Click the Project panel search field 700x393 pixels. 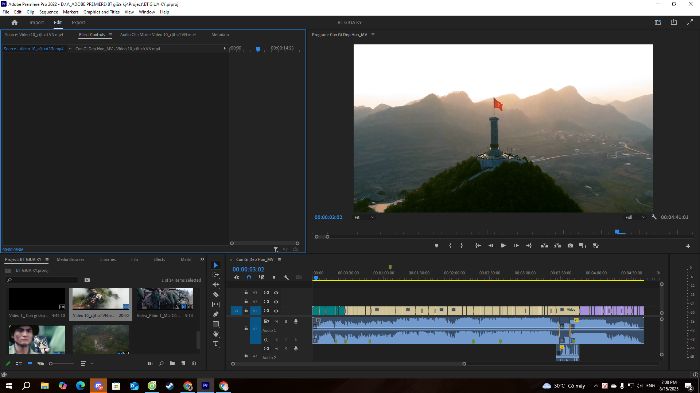(x=42, y=280)
